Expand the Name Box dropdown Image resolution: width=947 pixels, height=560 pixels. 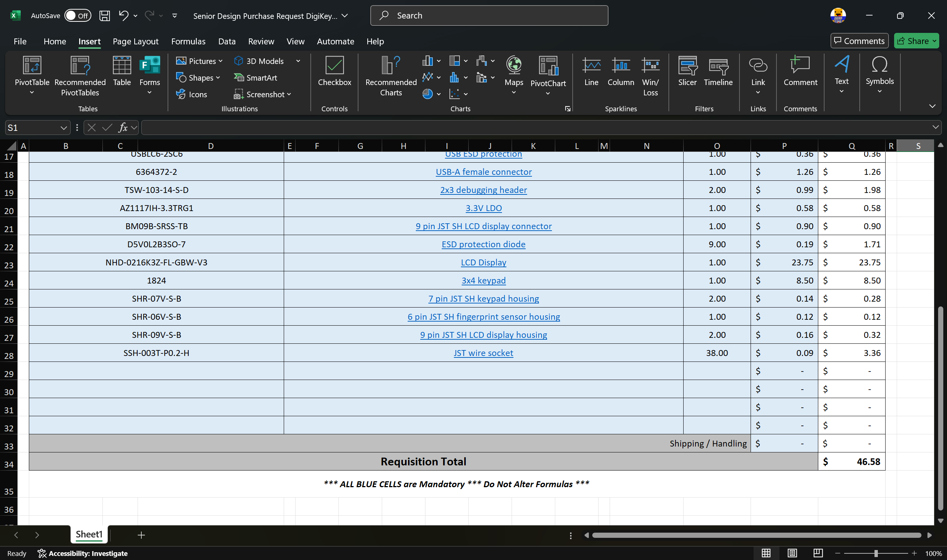coord(63,128)
